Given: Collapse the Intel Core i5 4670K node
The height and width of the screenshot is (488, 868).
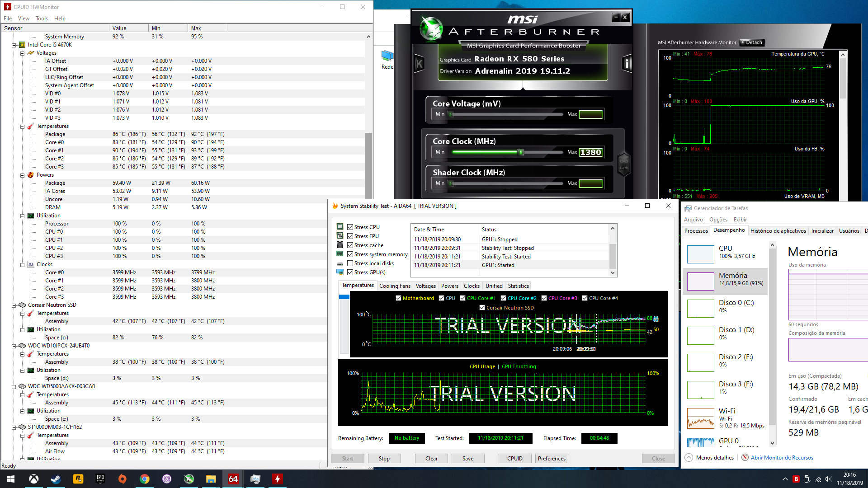Looking at the screenshot, I should [14, 45].
